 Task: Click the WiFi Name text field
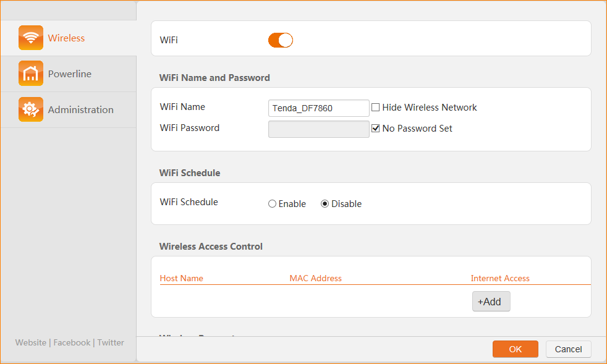click(318, 108)
